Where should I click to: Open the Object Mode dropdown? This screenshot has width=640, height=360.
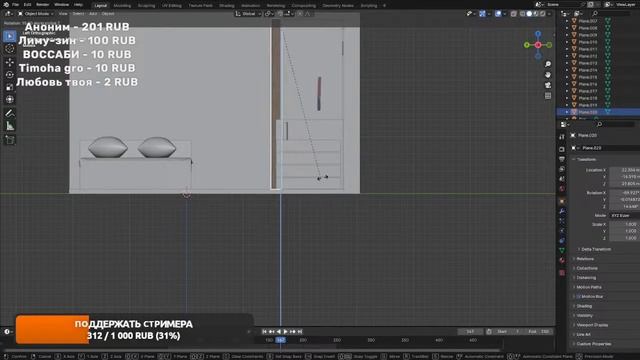coord(36,14)
